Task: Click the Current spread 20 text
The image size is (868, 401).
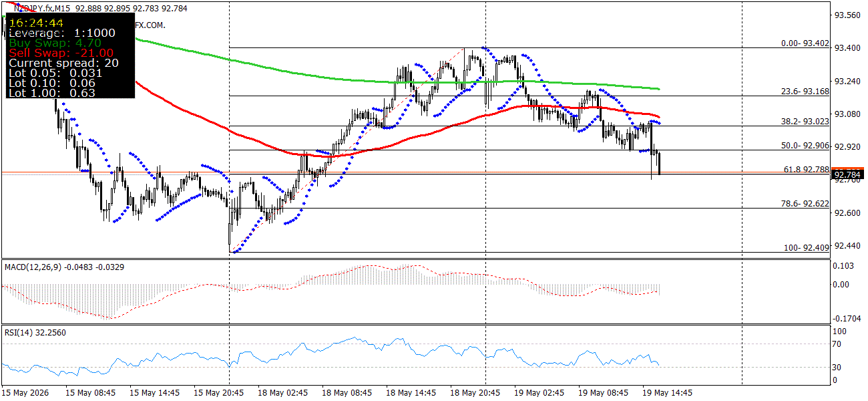Action: click(x=64, y=63)
